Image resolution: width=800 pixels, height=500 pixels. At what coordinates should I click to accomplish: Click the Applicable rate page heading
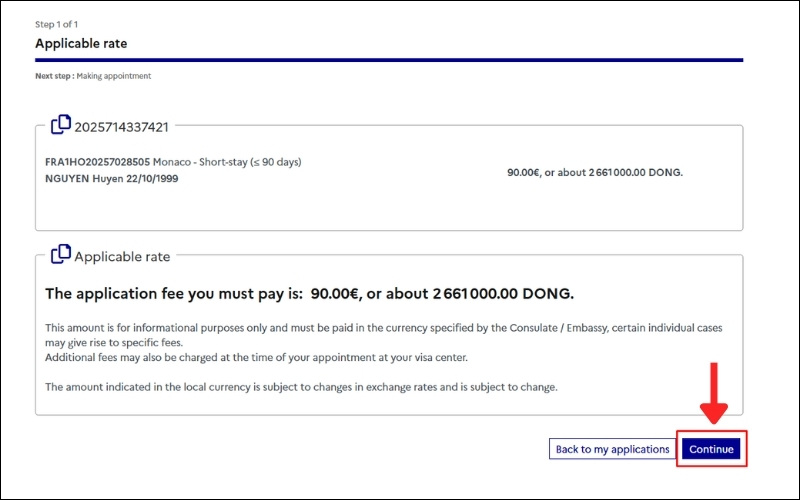coord(81,44)
